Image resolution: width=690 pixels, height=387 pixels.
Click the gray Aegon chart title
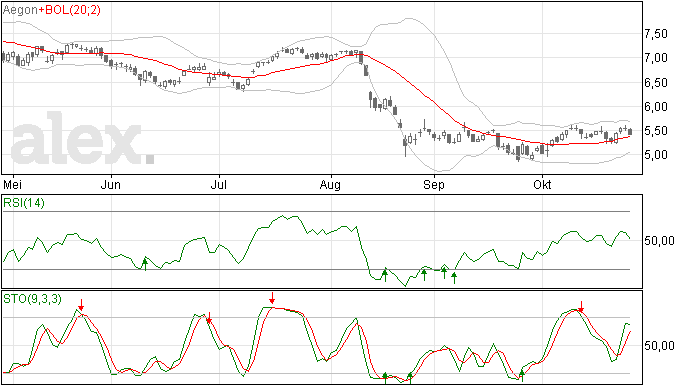pos(20,10)
